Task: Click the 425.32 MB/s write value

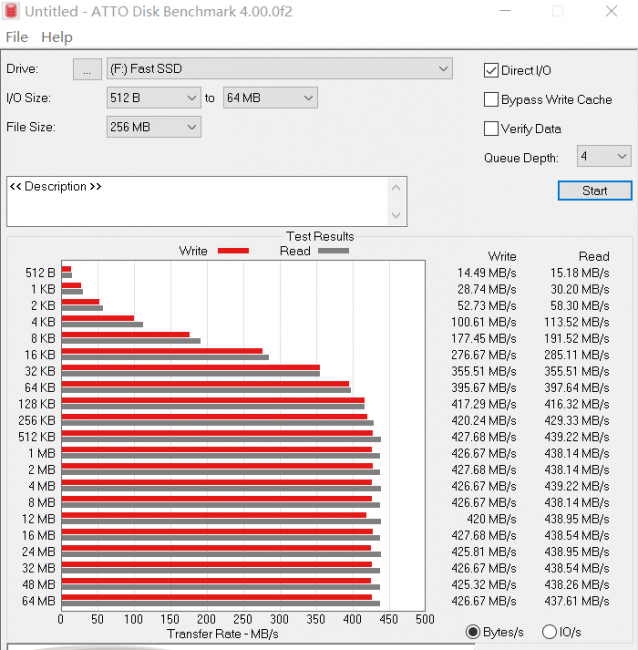Action: pos(484,585)
